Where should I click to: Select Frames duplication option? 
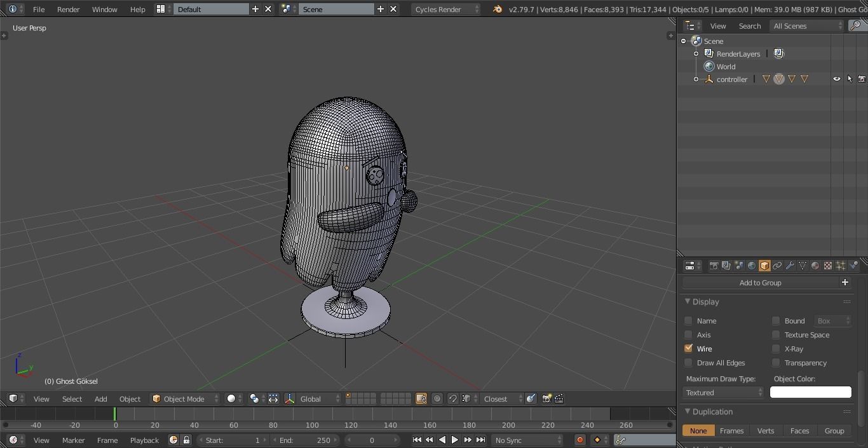click(731, 431)
